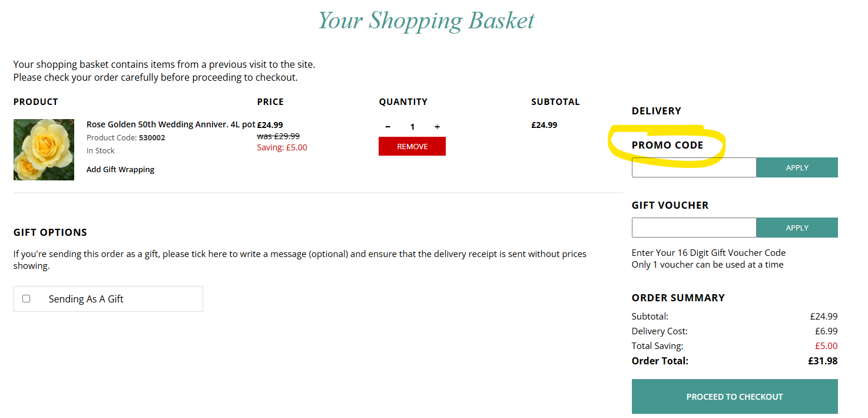Select Add Gift Wrapping link
The image size is (868, 418).
click(120, 170)
